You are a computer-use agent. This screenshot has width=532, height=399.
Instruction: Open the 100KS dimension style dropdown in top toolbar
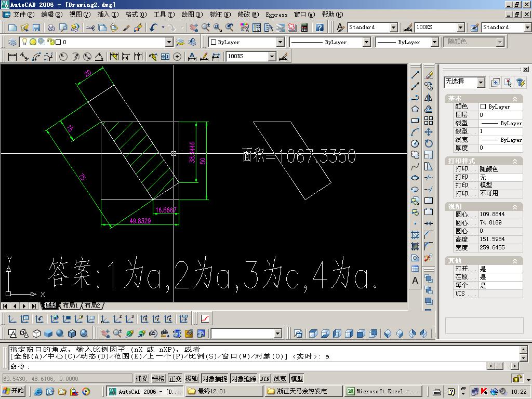coord(460,28)
